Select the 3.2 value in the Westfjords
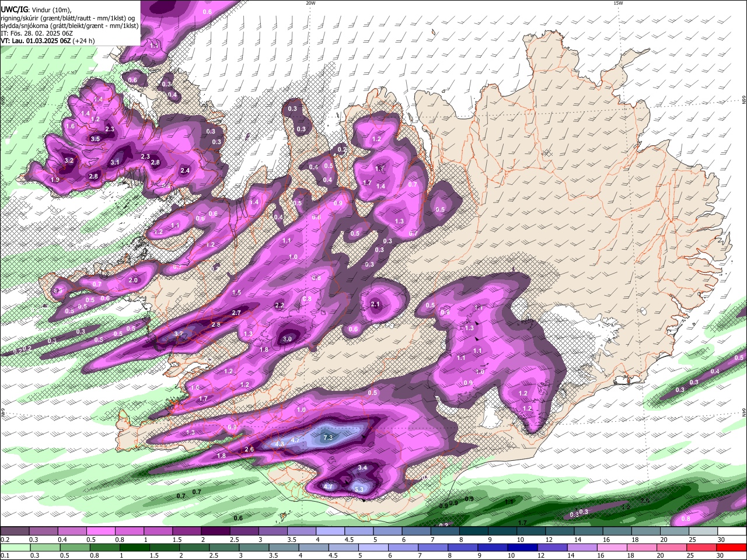The image size is (747, 560). 69,160
